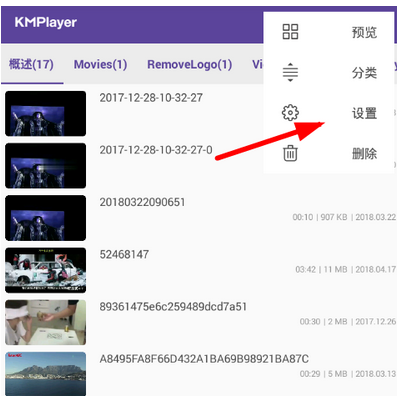Viewport: 397px width, 396px height.
Task: Click the sort icon next to 分类
Action: 290,72
